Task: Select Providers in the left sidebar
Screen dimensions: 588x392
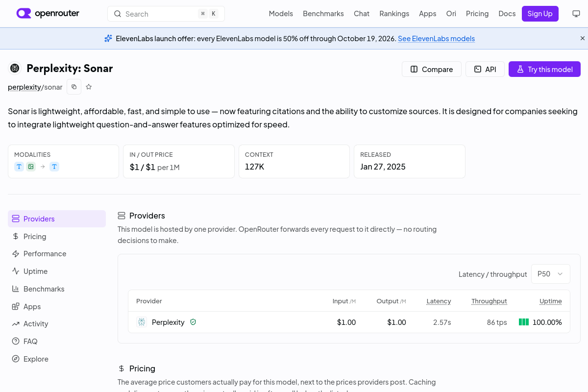Action: [57, 219]
